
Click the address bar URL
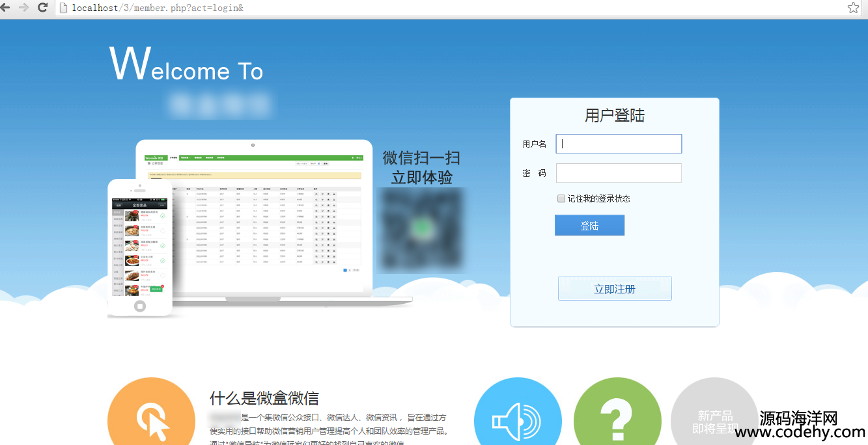coord(158,8)
